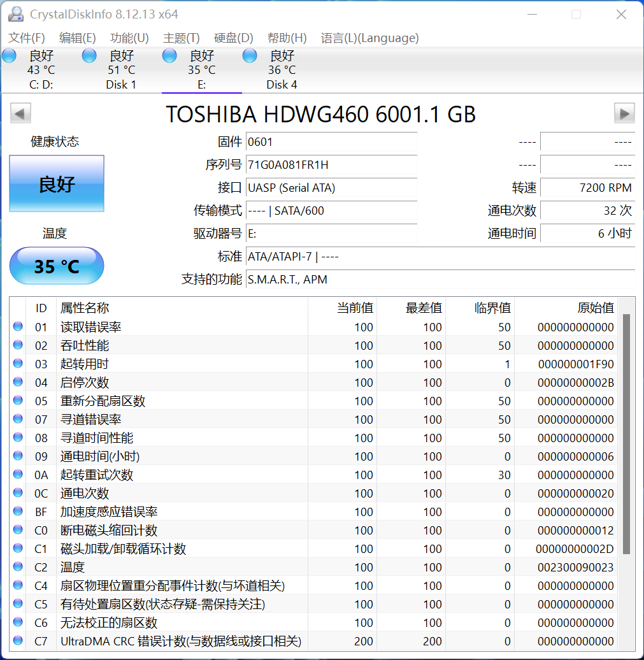This screenshot has height=660, width=644.
Task: Click the status dot for attribute 0C 通电次数
Action: tap(18, 493)
